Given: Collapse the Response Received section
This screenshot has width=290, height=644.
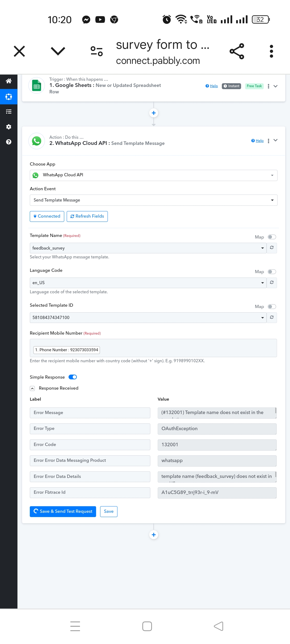Looking at the screenshot, I should [32, 389].
